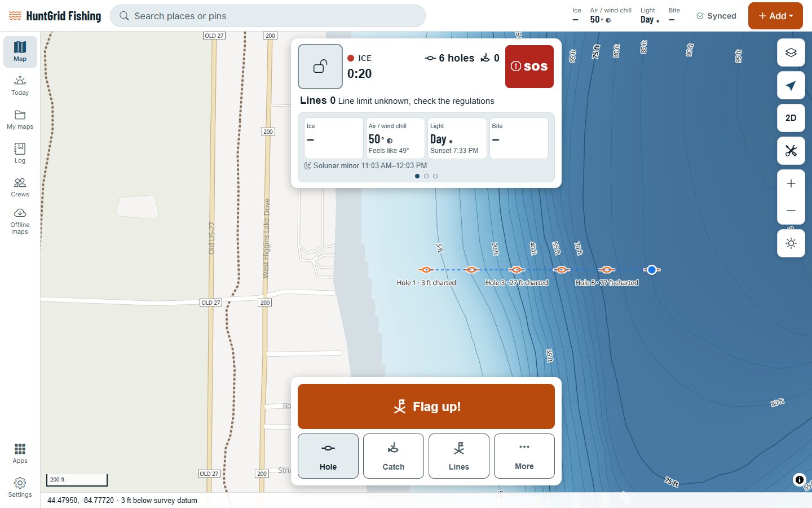The width and height of the screenshot is (812, 508).
Task: Center map on my location arrow
Action: 791,85
